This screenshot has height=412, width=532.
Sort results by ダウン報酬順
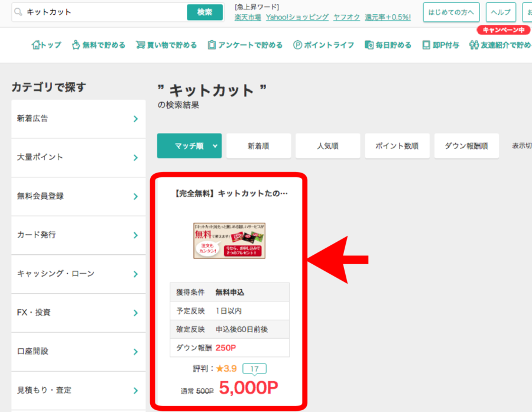(466, 146)
